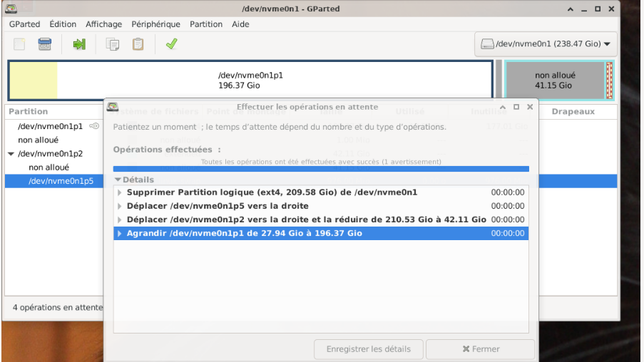Screen dimensions: 644x362
Task: Expand the Agrandir /dev/nvme0n1p1 operation
Action: [119, 234]
